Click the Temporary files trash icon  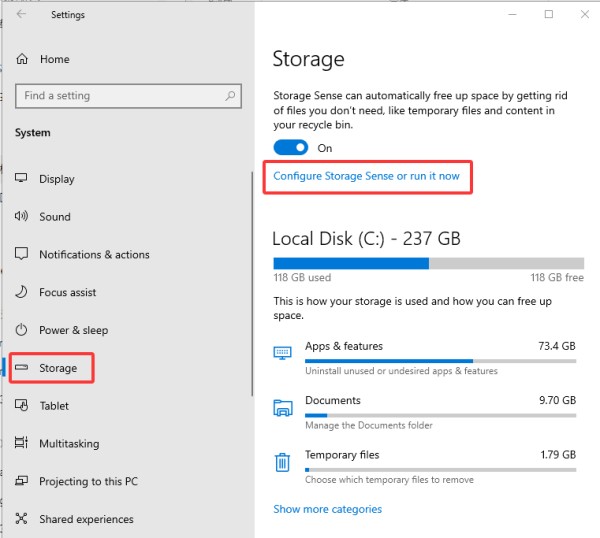tap(282, 462)
